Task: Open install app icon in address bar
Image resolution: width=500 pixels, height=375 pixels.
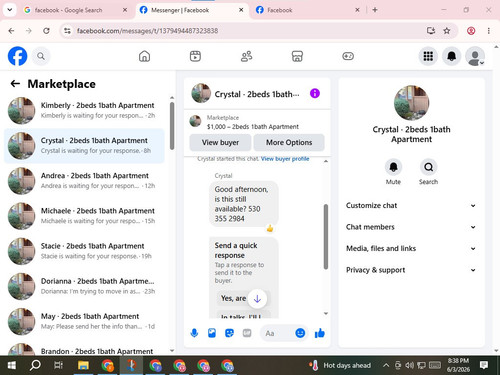Action: pyautogui.click(x=431, y=31)
